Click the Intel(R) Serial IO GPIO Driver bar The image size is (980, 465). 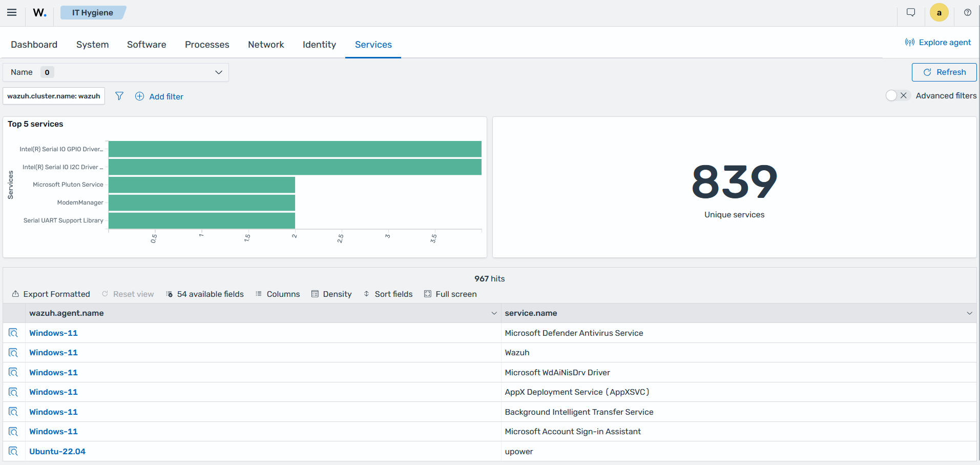coord(295,149)
